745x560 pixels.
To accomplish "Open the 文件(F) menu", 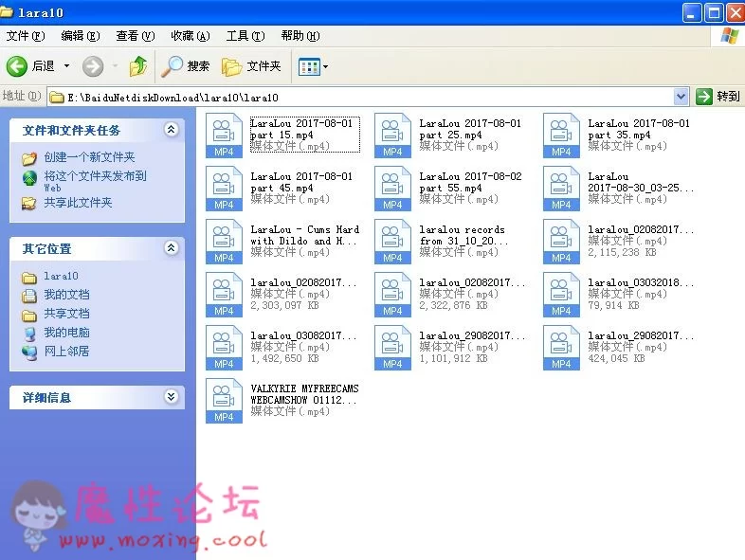I will [x=26, y=36].
